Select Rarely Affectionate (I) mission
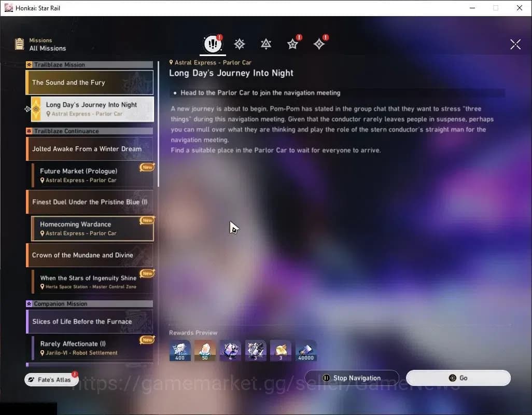 pos(92,348)
